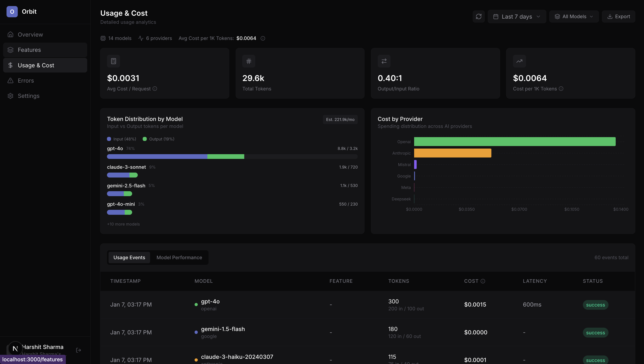Click the green Openai cost bar
The image size is (644, 364).
pos(514,142)
